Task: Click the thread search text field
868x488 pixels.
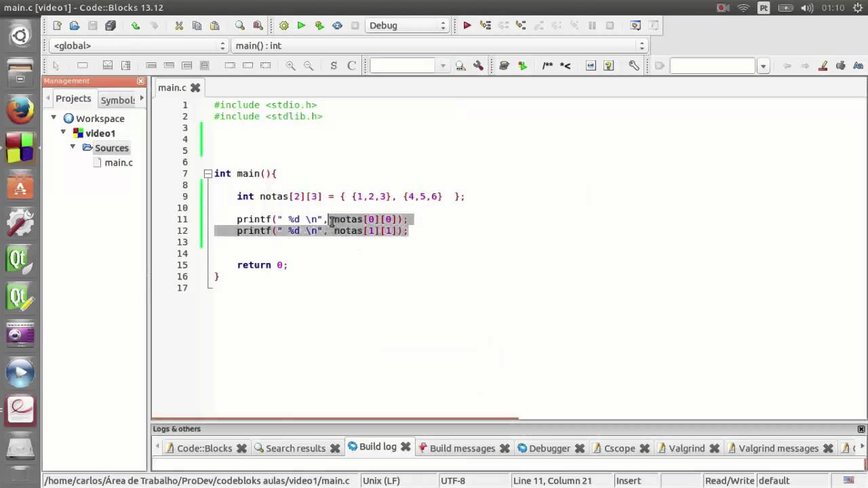Action: point(403,66)
